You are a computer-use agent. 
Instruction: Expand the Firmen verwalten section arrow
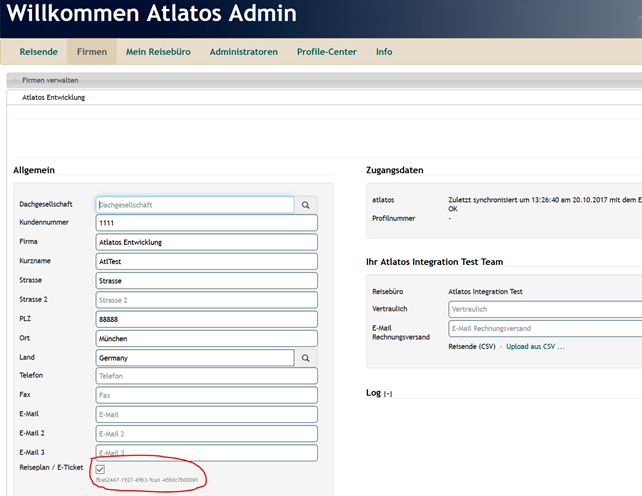tap(16, 80)
